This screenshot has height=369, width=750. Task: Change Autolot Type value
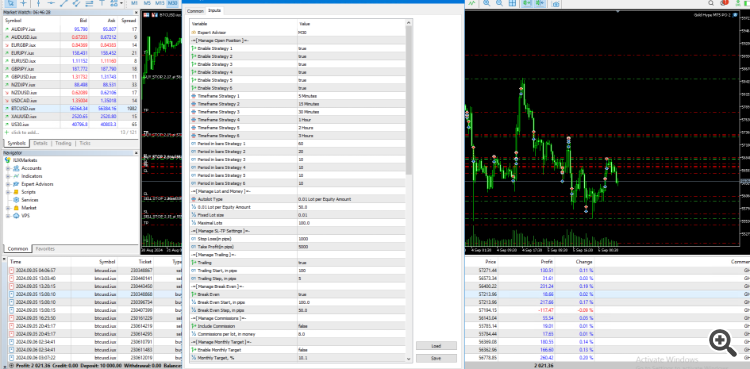[x=351, y=199]
